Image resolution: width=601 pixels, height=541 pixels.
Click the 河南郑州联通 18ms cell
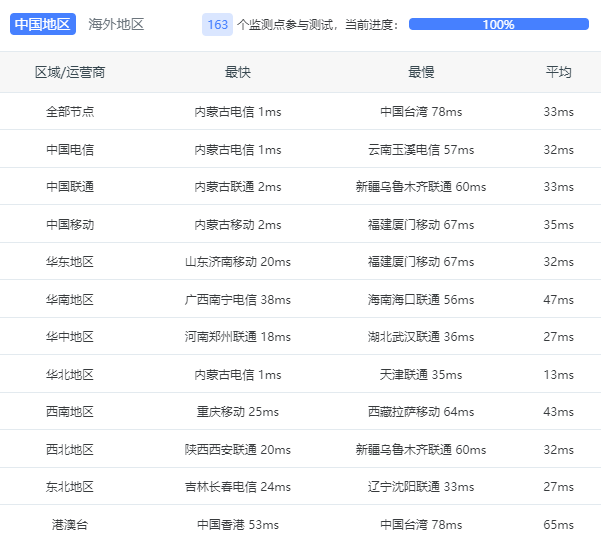[238, 337]
